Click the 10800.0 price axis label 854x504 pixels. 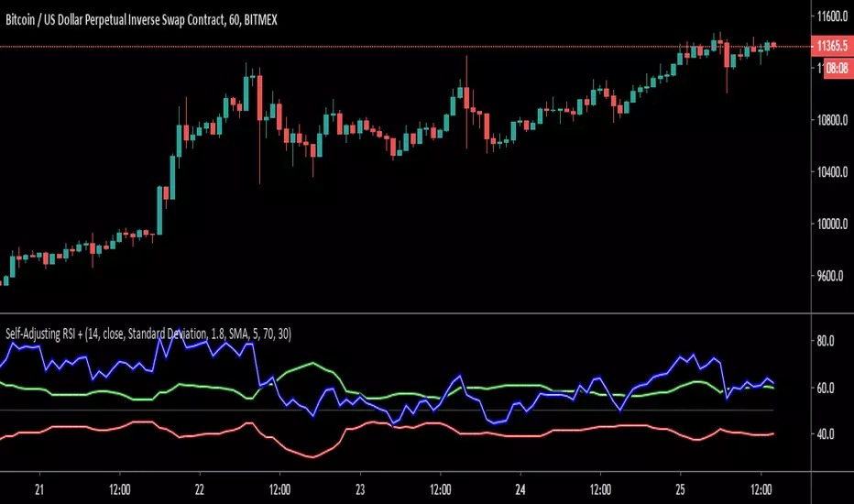[x=832, y=120]
